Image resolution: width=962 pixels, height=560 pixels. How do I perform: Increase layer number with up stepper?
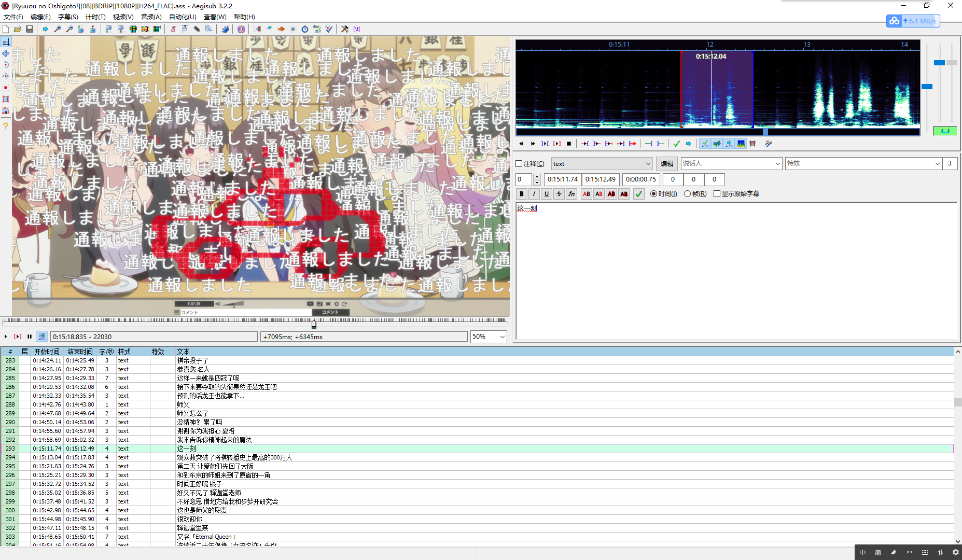click(x=537, y=177)
